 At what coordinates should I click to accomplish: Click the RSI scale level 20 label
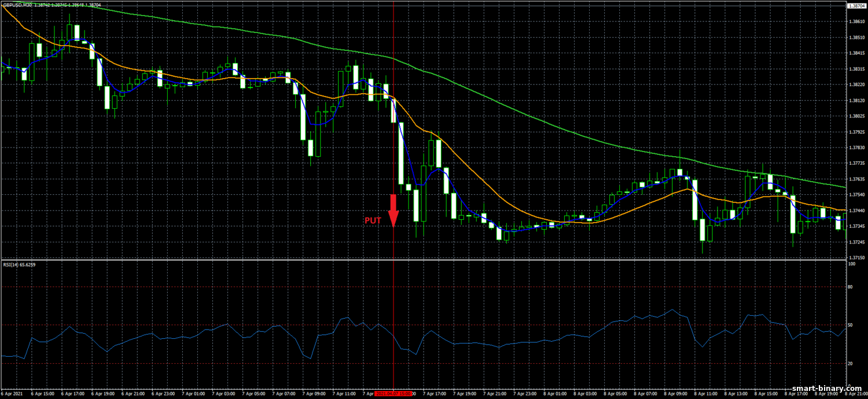pos(851,364)
